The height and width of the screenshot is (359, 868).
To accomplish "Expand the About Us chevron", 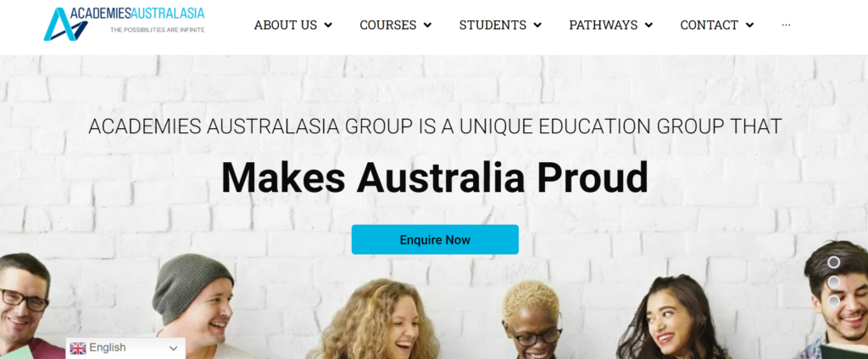I will point(328,25).
